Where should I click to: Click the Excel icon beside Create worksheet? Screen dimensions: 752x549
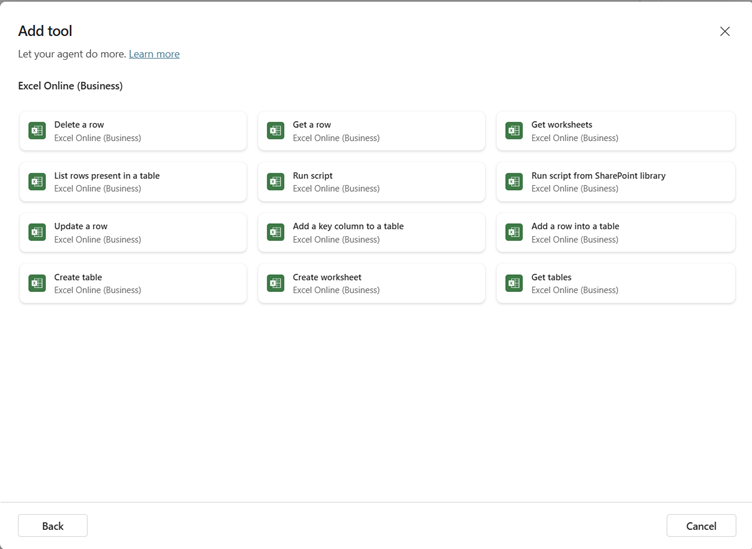pos(276,283)
